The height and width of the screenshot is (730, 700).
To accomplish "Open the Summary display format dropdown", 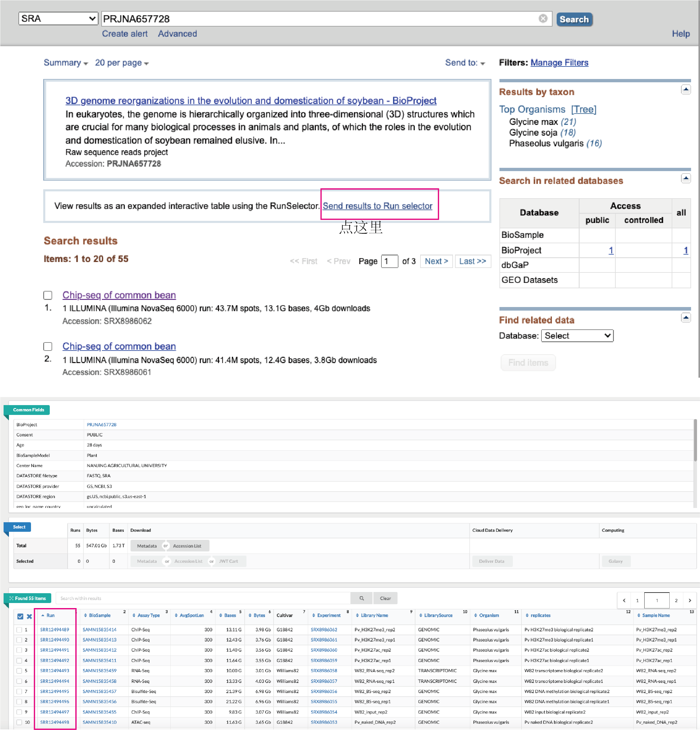I will pyautogui.click(x=66, y=63).
